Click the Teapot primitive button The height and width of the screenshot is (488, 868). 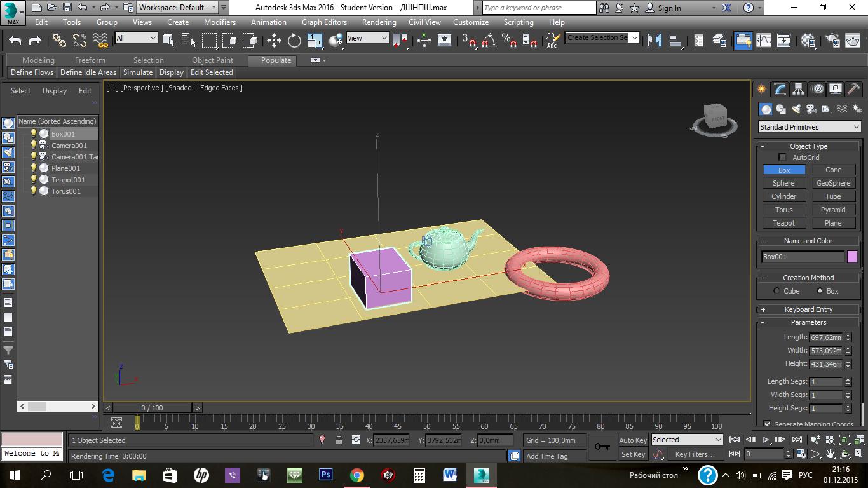(783, 223)
